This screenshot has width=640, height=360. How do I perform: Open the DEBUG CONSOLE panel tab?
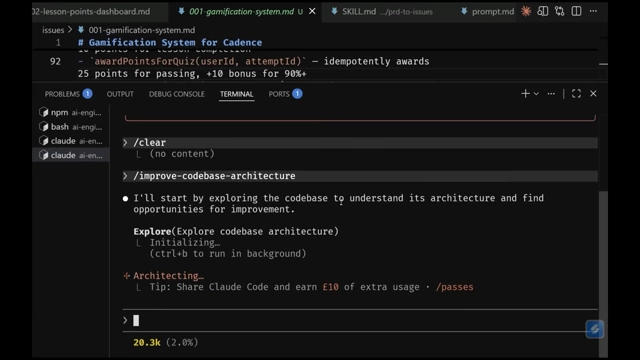click(x=176, y=94)
